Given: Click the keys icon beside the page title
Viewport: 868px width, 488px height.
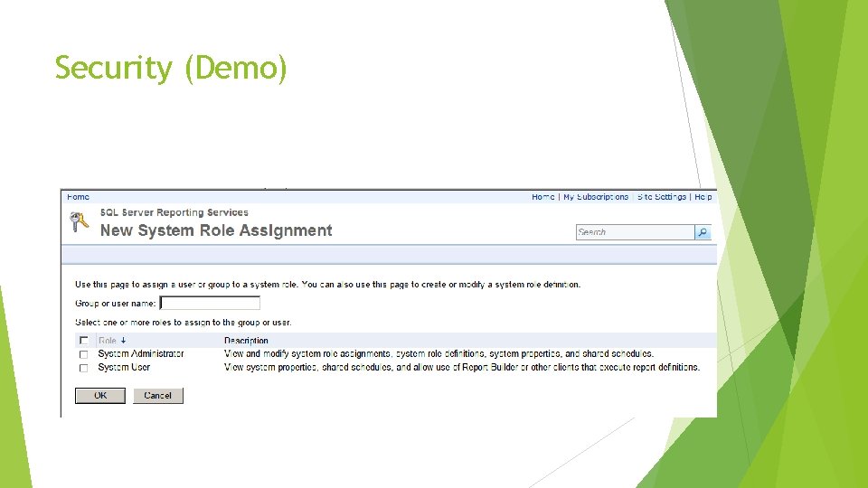Looking at the screenshot, I should 80,222.
